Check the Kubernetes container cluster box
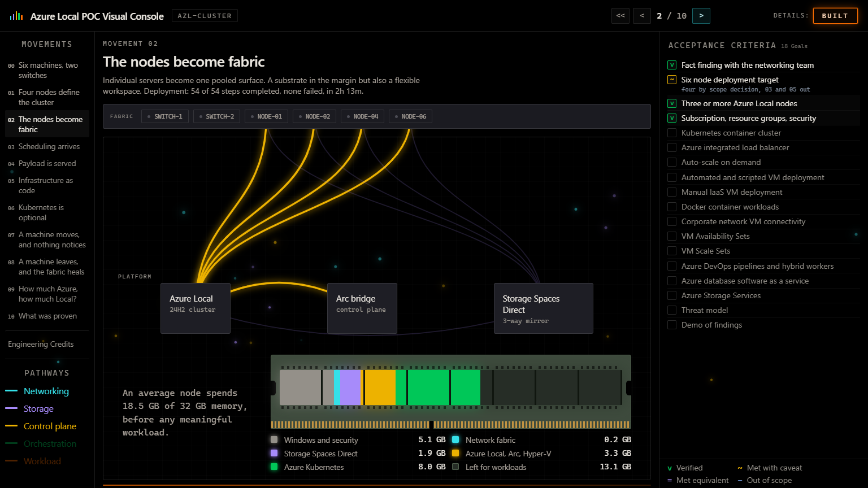868x488 pixels. tap(672, 133)
